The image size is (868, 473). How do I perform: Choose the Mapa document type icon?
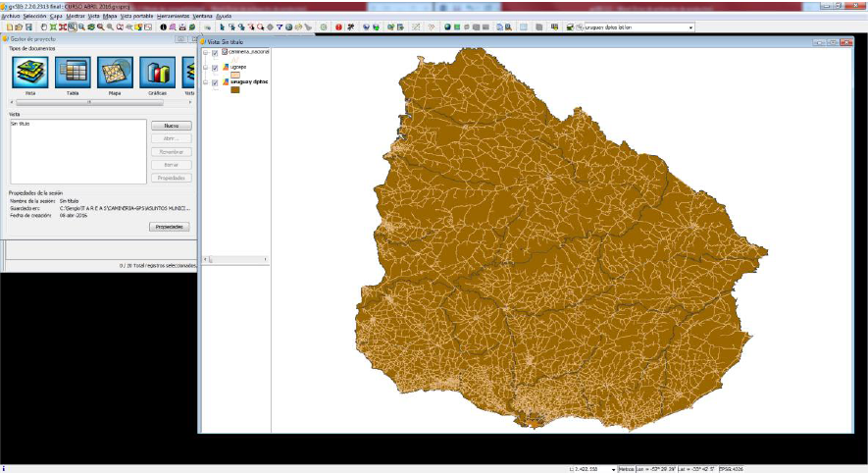tap(115, 73)
